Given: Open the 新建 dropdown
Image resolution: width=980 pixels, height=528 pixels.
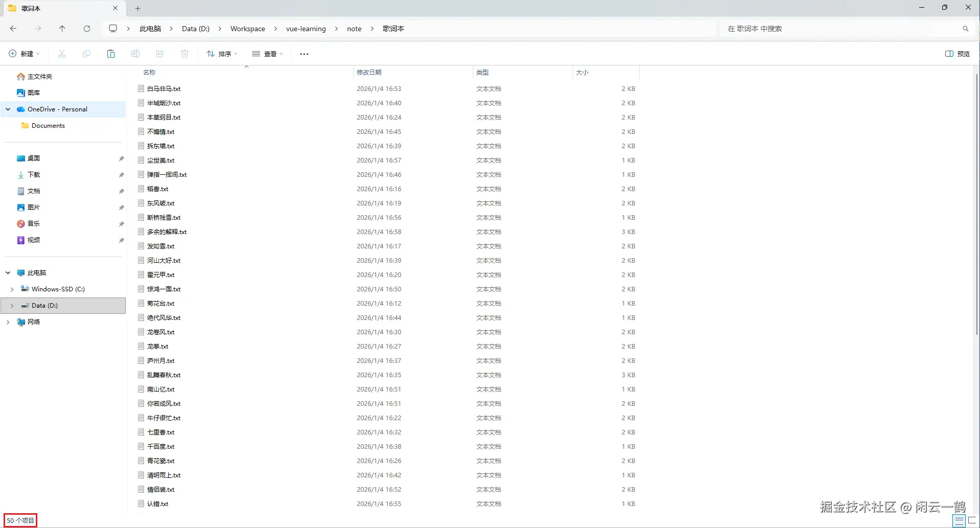Looking at the screenshot, I should click(x=24, y=54).
